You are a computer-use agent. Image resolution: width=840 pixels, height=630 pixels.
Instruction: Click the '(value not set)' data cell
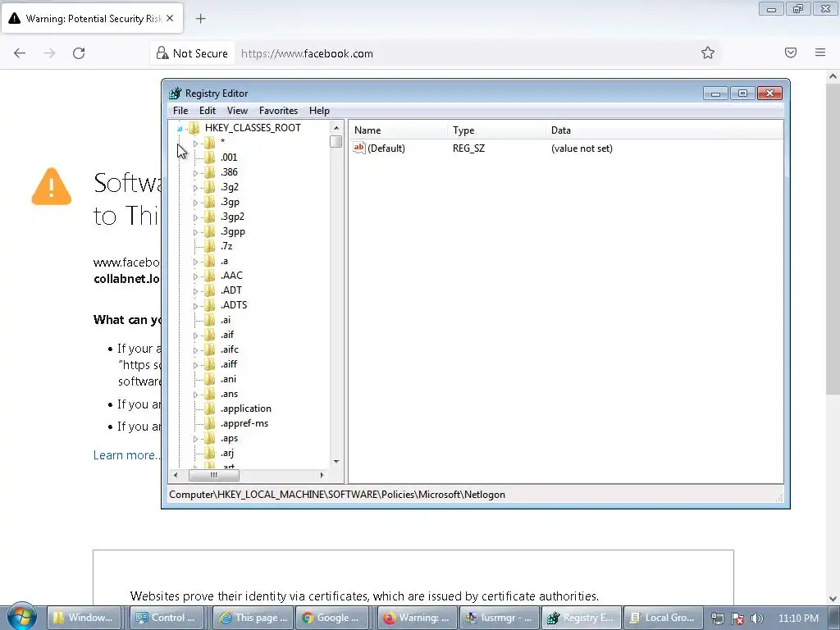tap(582, 148)
